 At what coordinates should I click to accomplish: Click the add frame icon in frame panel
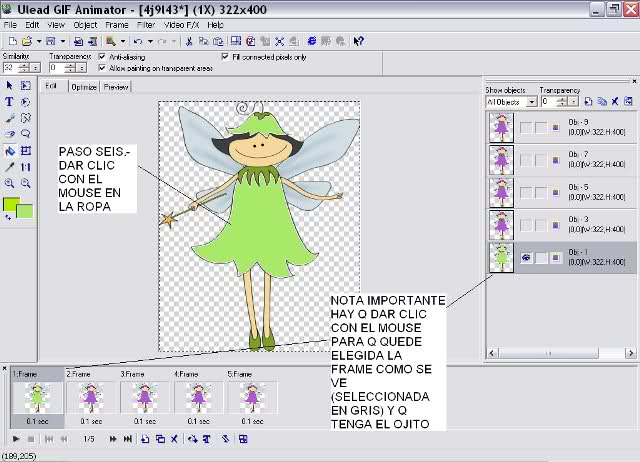[x=145, y=439]
